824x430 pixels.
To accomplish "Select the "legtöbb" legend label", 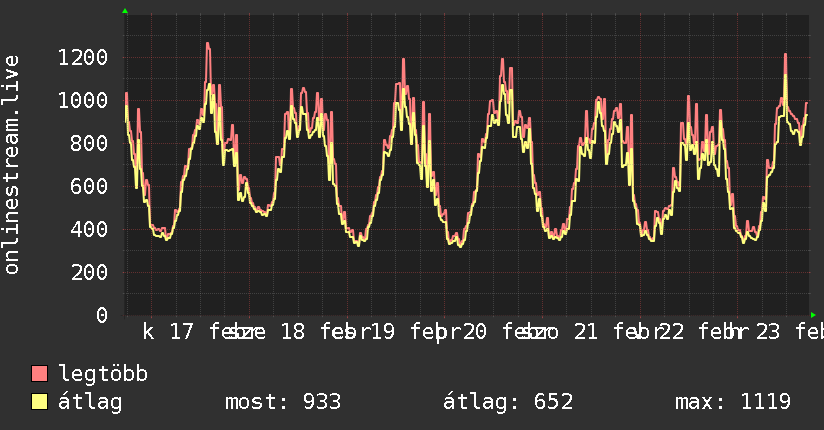I will [103, 374].
